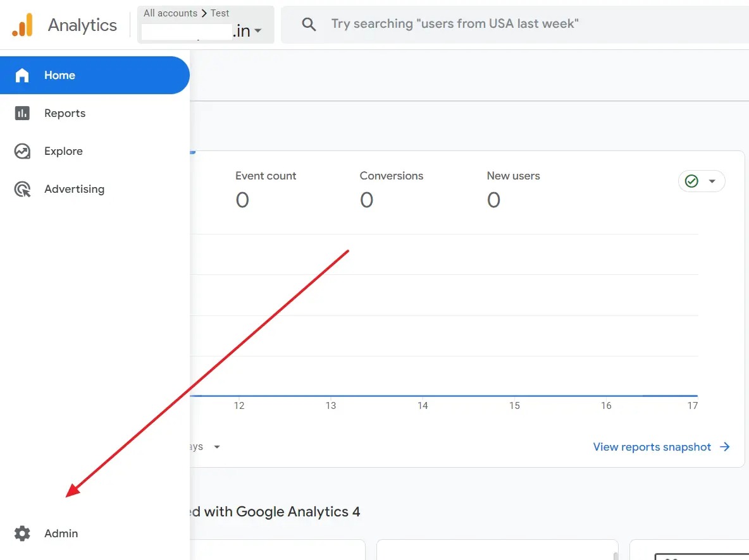Click the arrow beside View reports snapshot
Screen dimensions: 749x560
[x=724, y=447]
